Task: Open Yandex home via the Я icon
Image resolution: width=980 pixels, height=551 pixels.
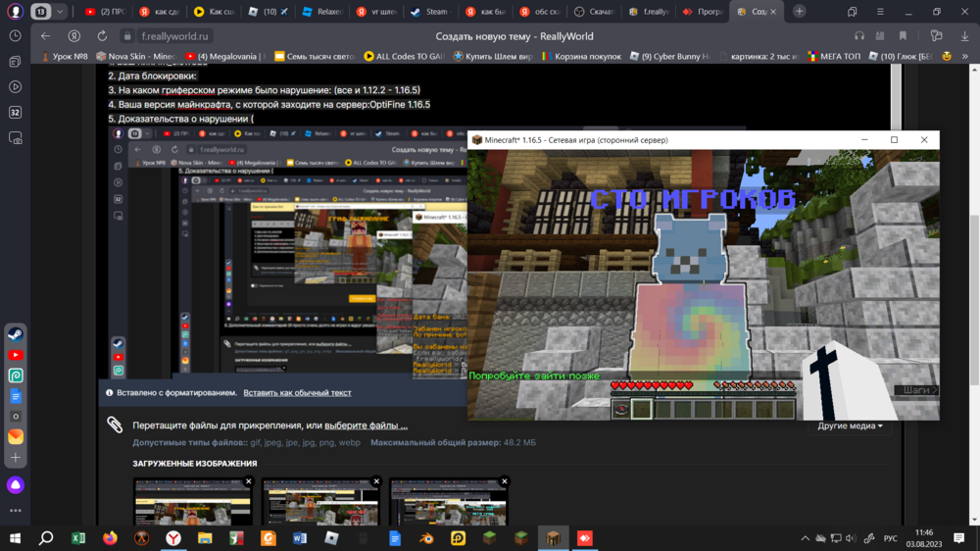Action: [73, 36]
